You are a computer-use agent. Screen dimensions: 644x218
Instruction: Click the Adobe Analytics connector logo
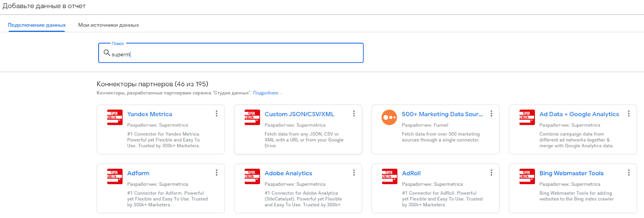coord(252,176)
